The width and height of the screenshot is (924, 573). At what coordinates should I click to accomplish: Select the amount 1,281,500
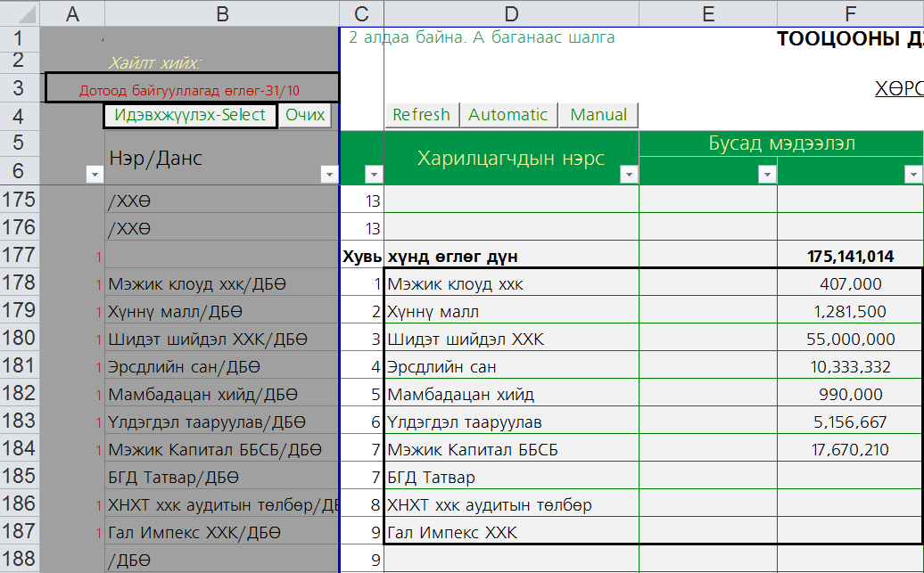click(850, 312)
